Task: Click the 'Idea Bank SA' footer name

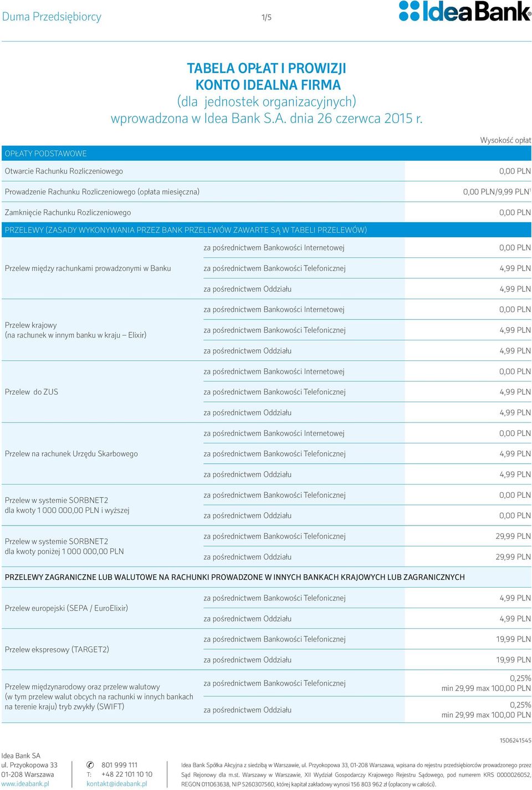Action: 21,756
